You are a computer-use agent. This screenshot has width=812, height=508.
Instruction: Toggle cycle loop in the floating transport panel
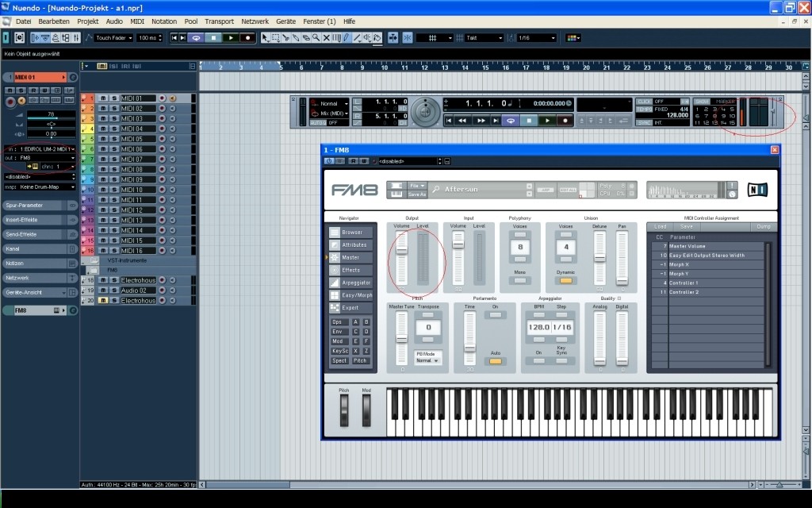pyautogui.click(x=511, y=121)
